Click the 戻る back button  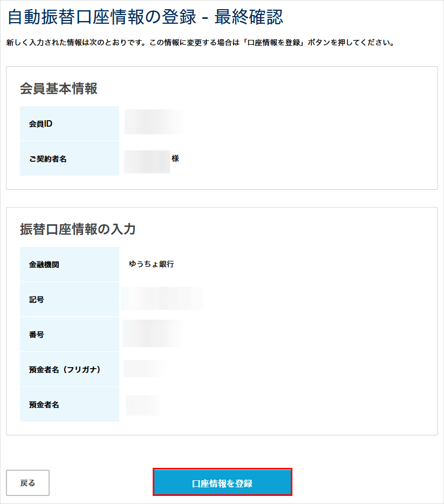[28, 481]
